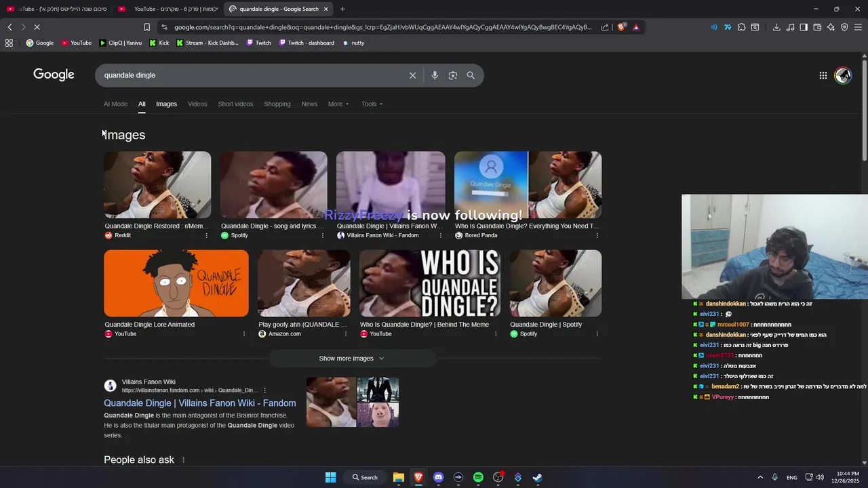Switch to the Videos search tab

point(197,104)
